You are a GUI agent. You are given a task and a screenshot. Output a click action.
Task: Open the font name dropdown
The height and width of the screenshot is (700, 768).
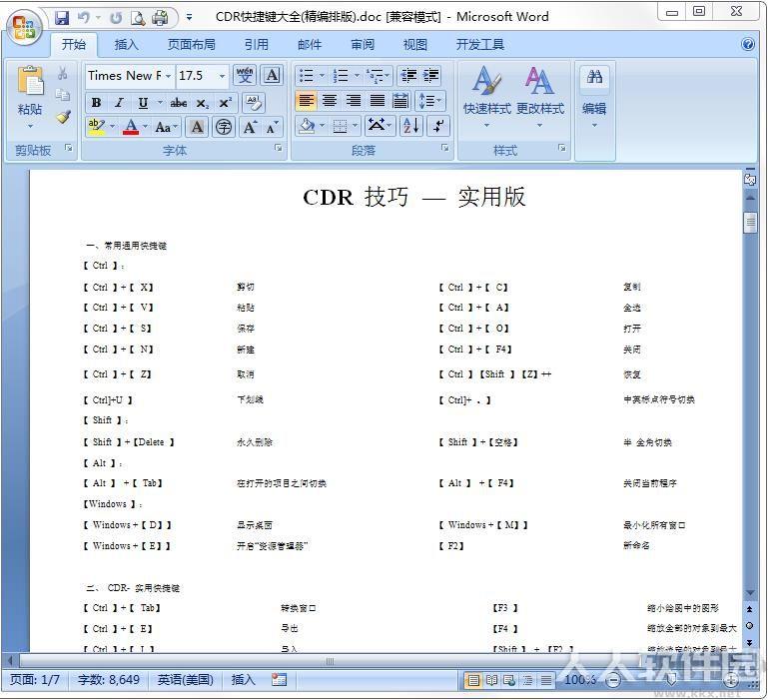tap(168, 76)
